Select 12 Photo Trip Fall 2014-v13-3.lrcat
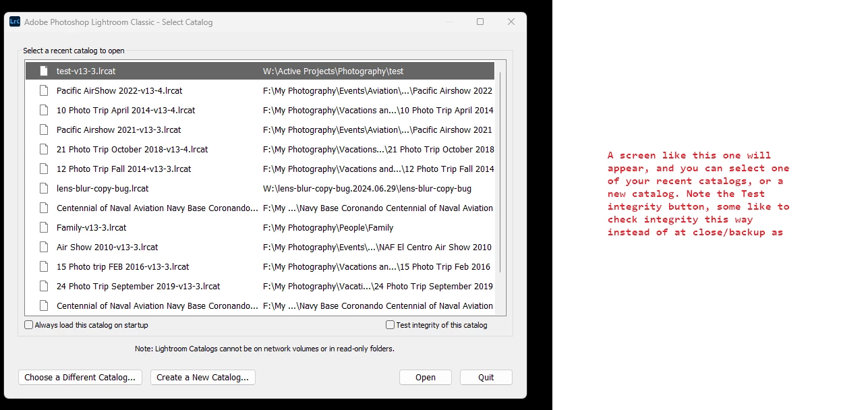The image size is (868, 410). coord(260,169)
